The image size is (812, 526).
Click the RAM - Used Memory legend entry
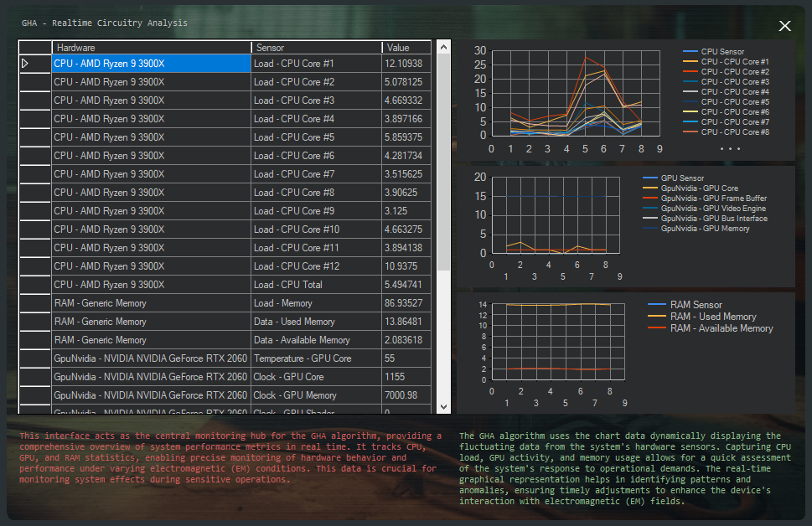[x=702, y=317]
